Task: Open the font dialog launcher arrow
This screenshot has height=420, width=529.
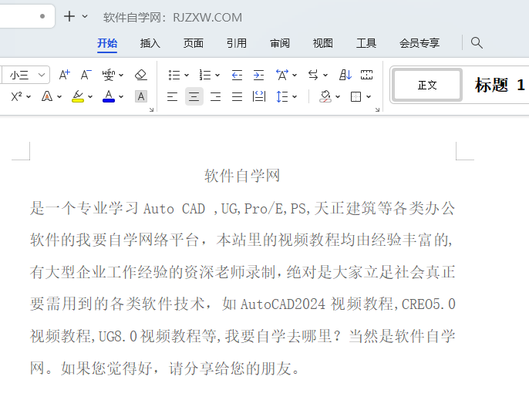Action: point(151,109)
